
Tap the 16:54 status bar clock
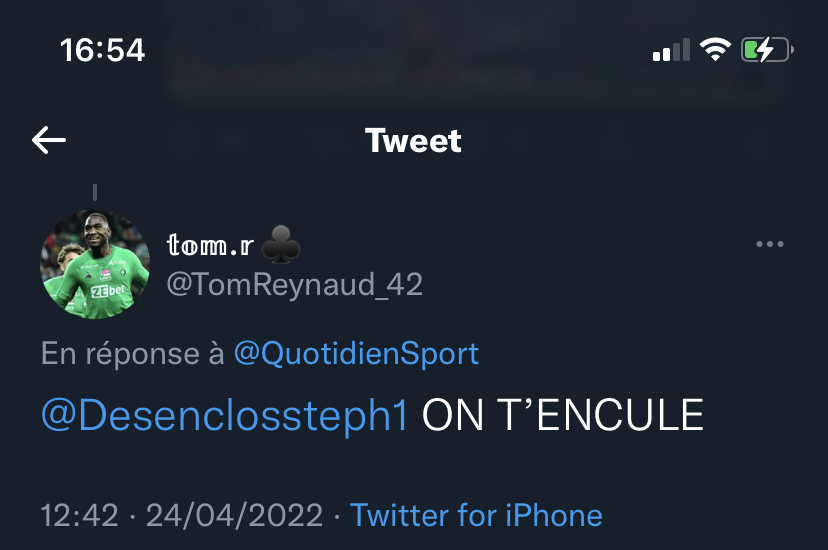[102, 50]
